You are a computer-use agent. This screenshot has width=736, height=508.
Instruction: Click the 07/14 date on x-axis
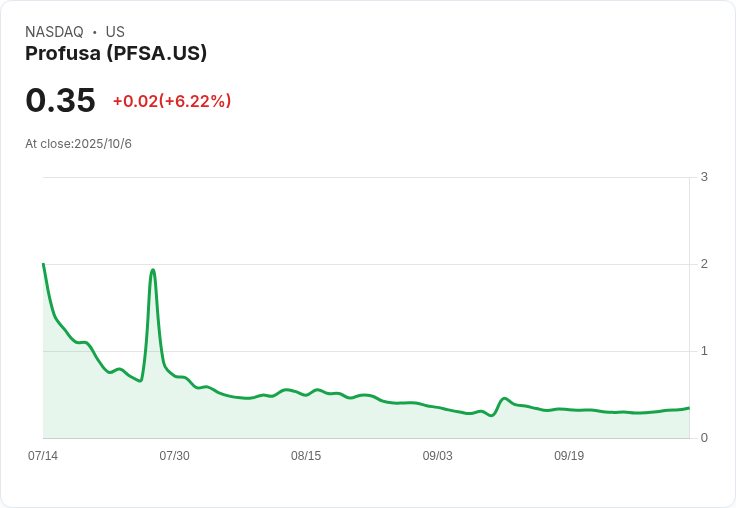pyautogui.click(x=43, y=456)
